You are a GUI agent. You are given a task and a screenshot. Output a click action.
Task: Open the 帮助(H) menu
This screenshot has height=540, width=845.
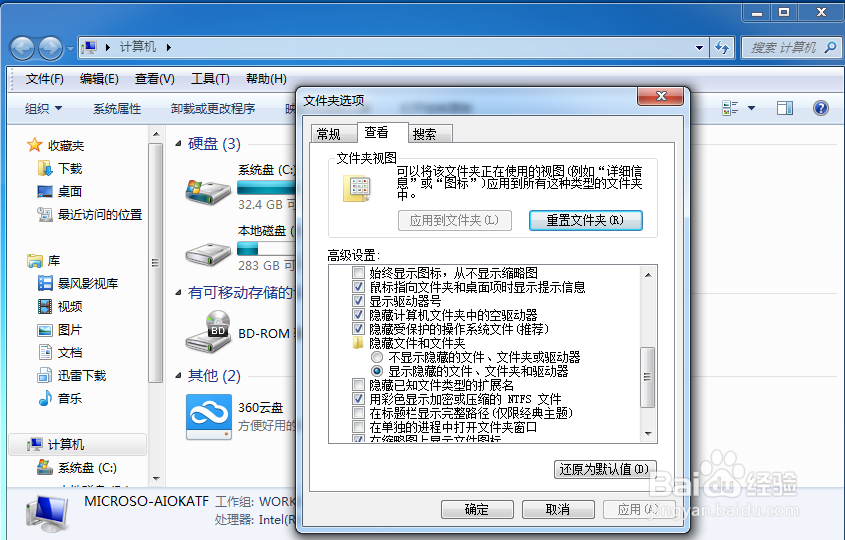pyautogui.click(x=266, y=79)
